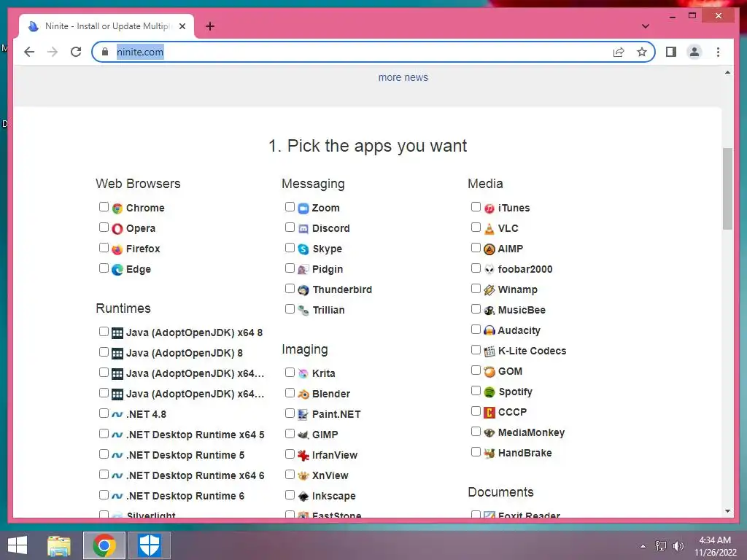Screen dimensions: 747x560
Task: Click the XnView label
Action: [330, 475]
